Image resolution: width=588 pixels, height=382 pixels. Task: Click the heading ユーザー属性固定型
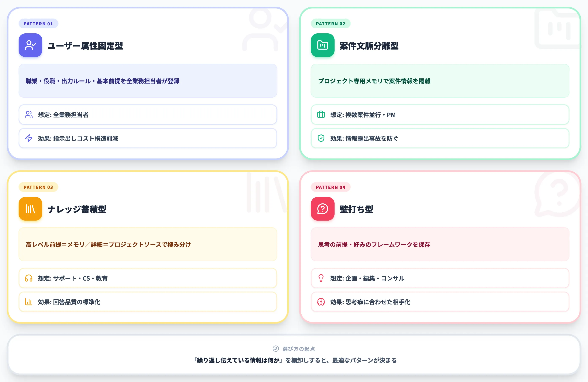[85, 46]
